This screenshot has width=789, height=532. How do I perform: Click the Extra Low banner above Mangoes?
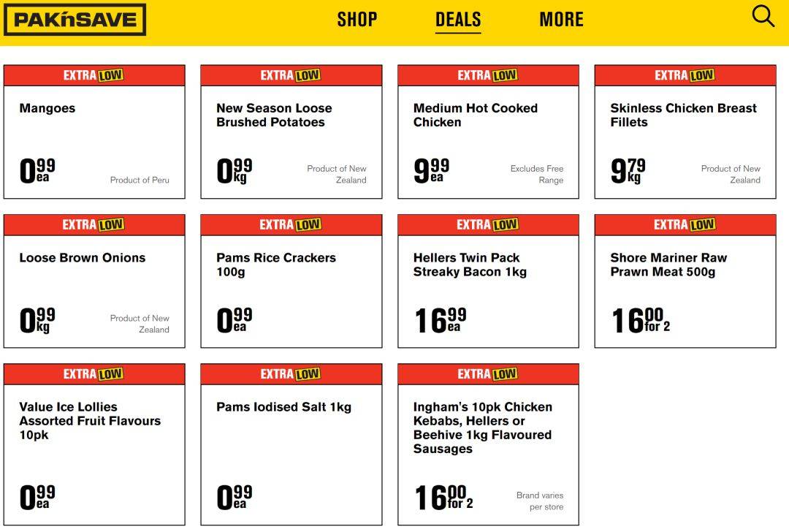pos(94,75)
